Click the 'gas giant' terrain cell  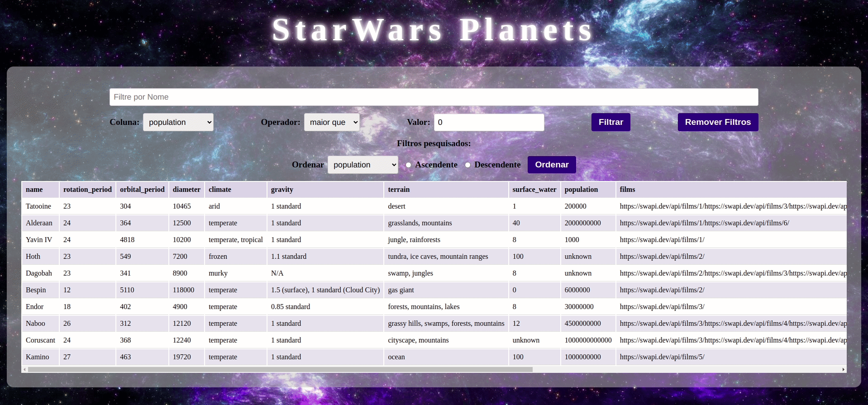[446, 290]
